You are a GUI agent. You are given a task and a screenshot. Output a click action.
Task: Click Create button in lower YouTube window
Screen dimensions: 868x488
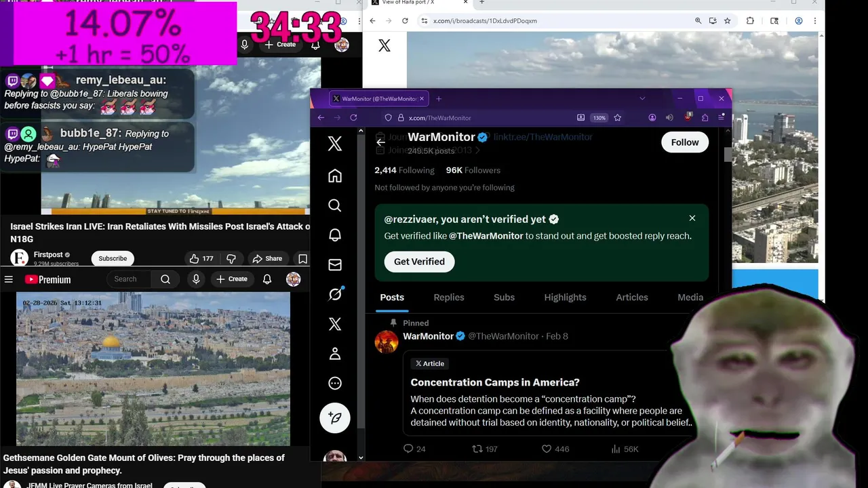tap(232, 279)
